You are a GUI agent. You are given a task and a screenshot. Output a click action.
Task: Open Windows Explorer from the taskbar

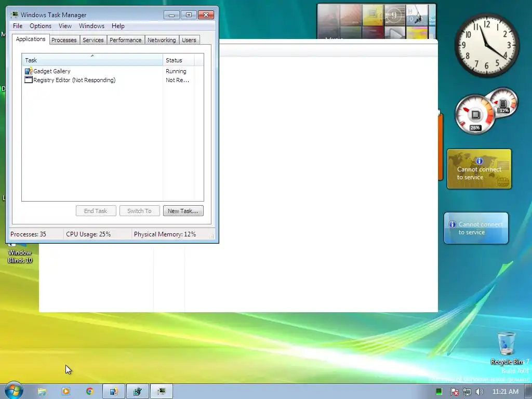tap(42, 392)
